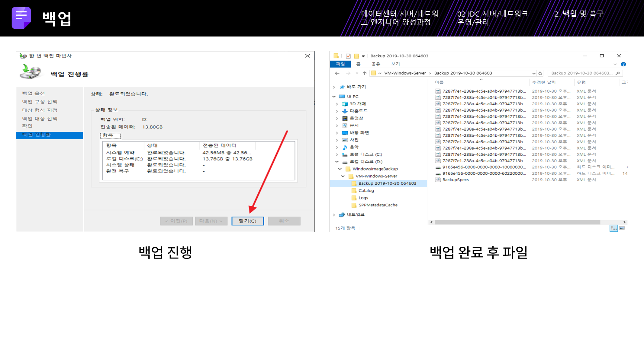
Task: Click the blue help question mark icon
Action: point(623,64)
